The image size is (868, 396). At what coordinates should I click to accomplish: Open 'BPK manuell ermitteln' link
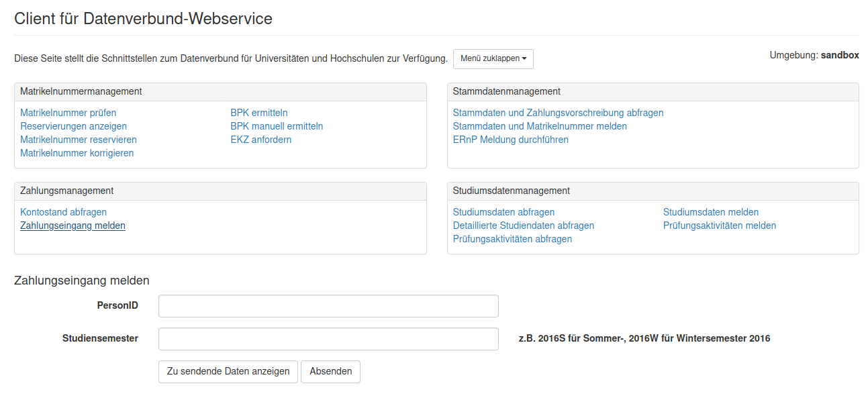click(277, 126)
